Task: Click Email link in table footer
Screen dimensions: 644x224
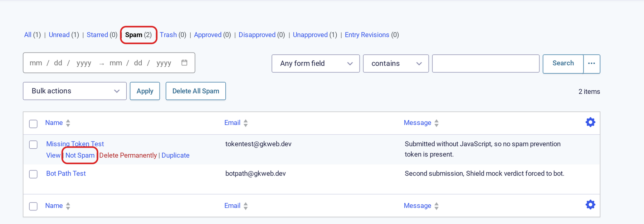Action: click(232, 206)
